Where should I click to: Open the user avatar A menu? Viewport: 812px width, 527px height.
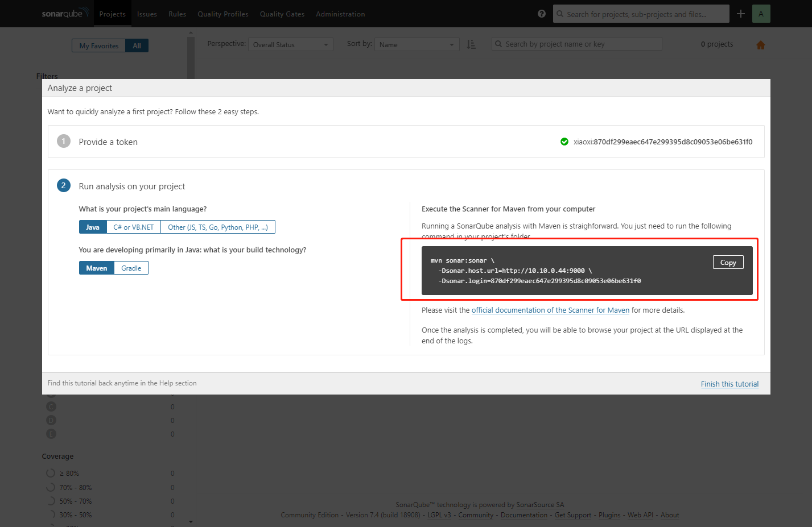[x=761, y=14]
